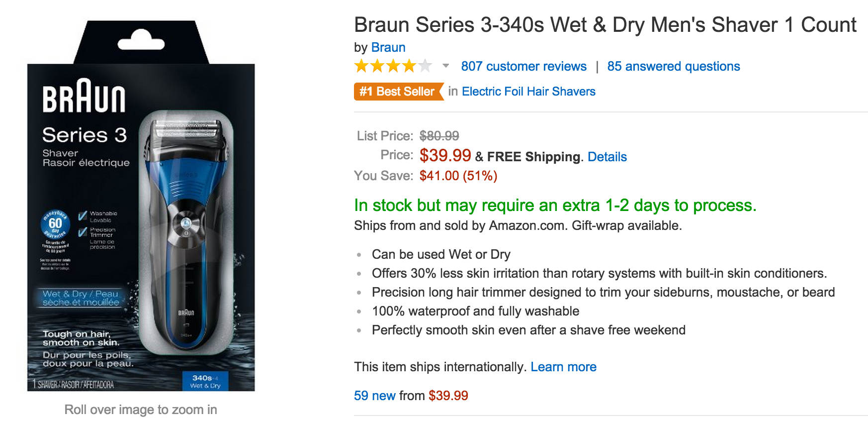The height and width of the screenshot is (423, 868).
Task: Open the FREE Shipping Details link
Action: pos(607,157)
